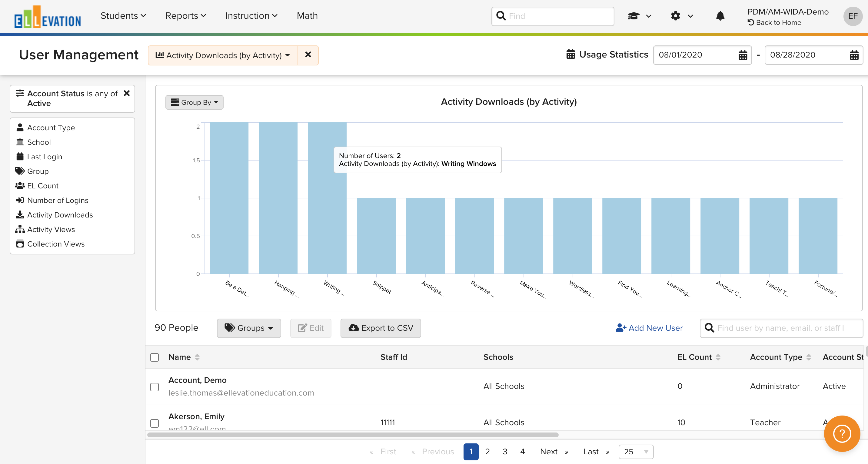
Task: Go to the Last page
Action: [x=596, y=452]
